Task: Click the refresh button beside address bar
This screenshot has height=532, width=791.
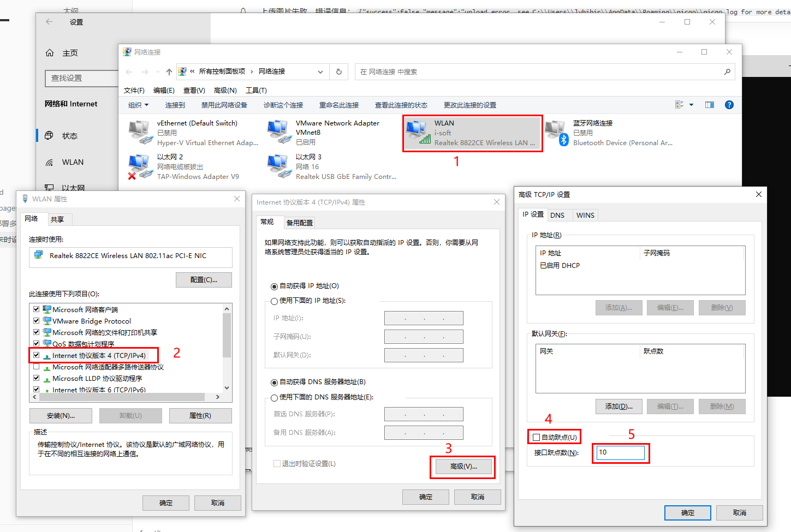Action: [339, 71]
